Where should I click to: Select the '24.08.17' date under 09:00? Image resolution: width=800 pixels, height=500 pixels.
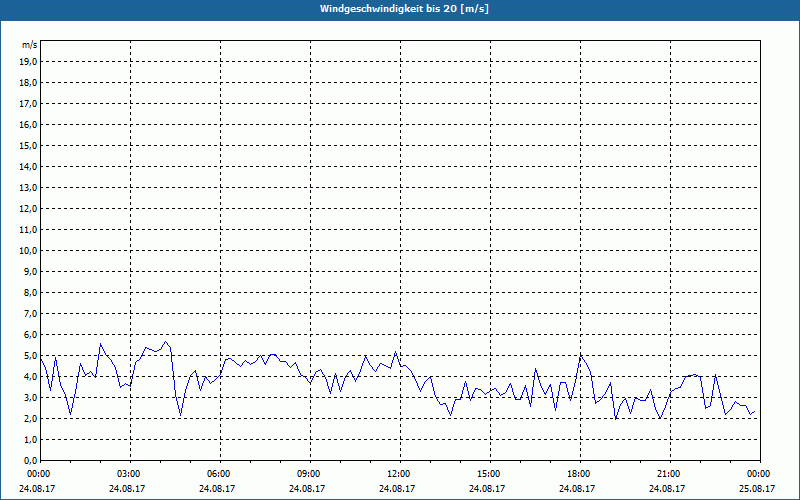click(307, 488)
